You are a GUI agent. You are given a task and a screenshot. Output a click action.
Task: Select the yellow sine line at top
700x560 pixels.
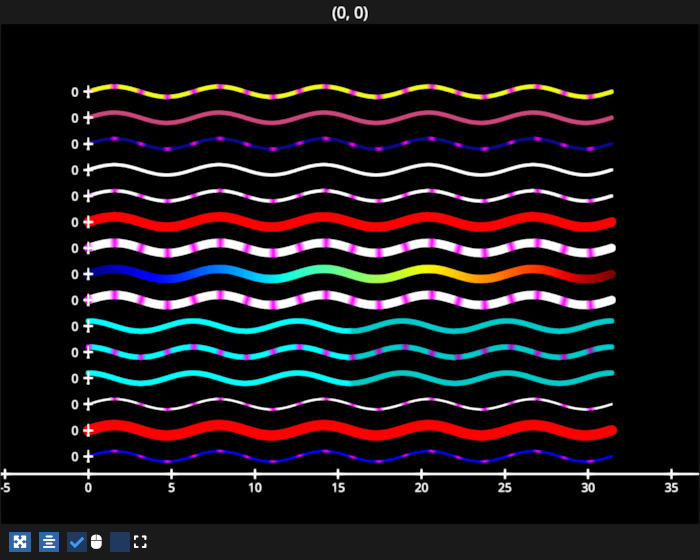coord(350,92)
